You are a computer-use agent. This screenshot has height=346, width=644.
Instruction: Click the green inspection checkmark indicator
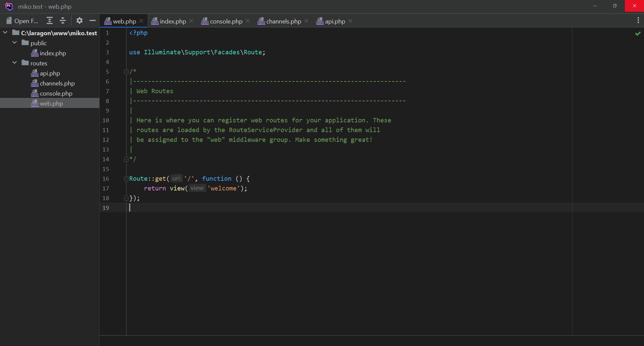point(638,34)
